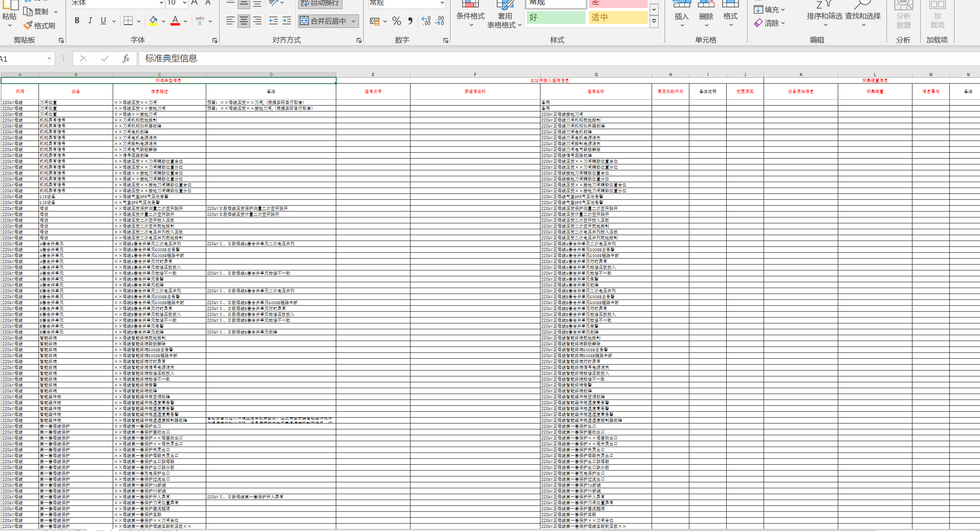Open the borders dropdown arrow
The height and width of the screenshot is (531, 980).
(139, 21)
